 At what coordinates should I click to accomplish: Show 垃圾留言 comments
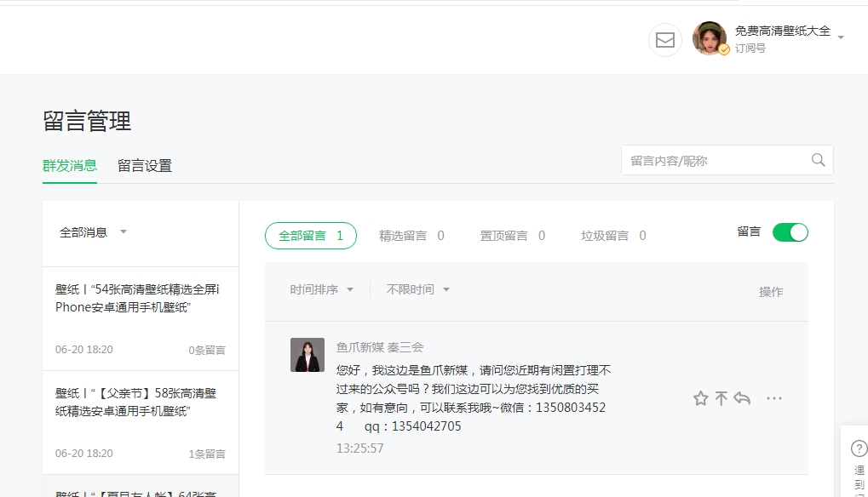click(613, 236)
